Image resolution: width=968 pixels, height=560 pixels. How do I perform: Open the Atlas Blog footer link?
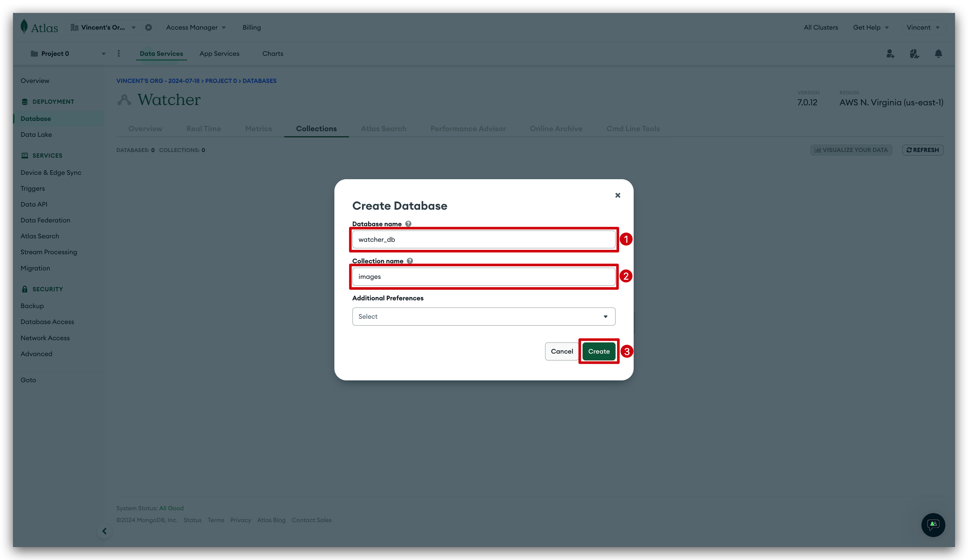point(271,520)
